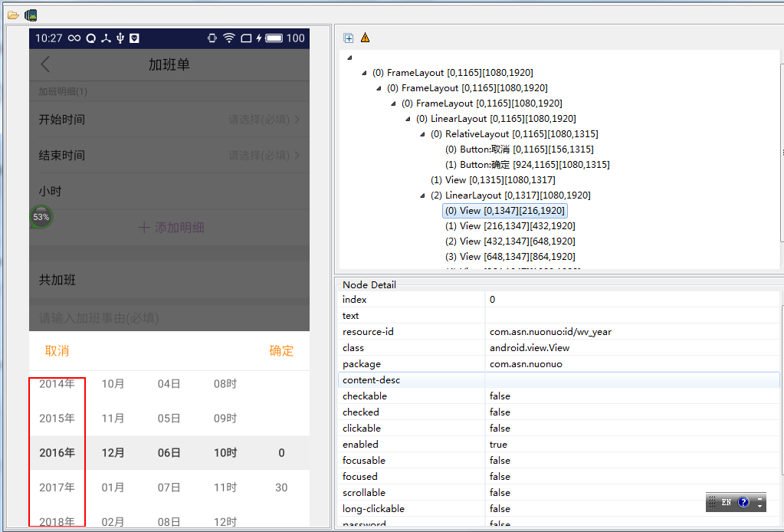Tap 添加明细 add detail link
The height and width of the screenshot is (532, 784).
171,228
